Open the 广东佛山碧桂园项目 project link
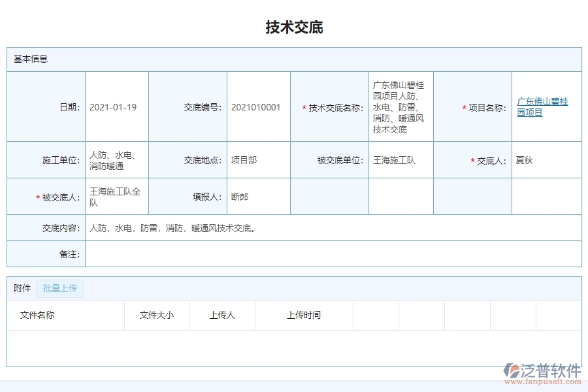This screenshot has width=588, height=392. 542,106
